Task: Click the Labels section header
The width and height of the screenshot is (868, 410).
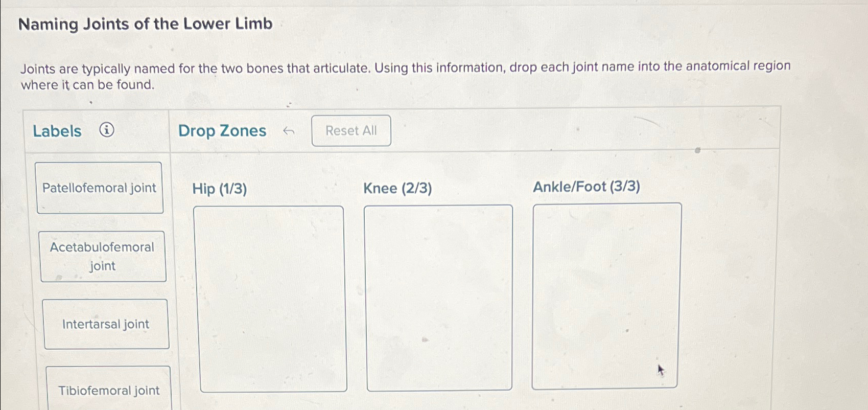Action: tap(57, 131)
